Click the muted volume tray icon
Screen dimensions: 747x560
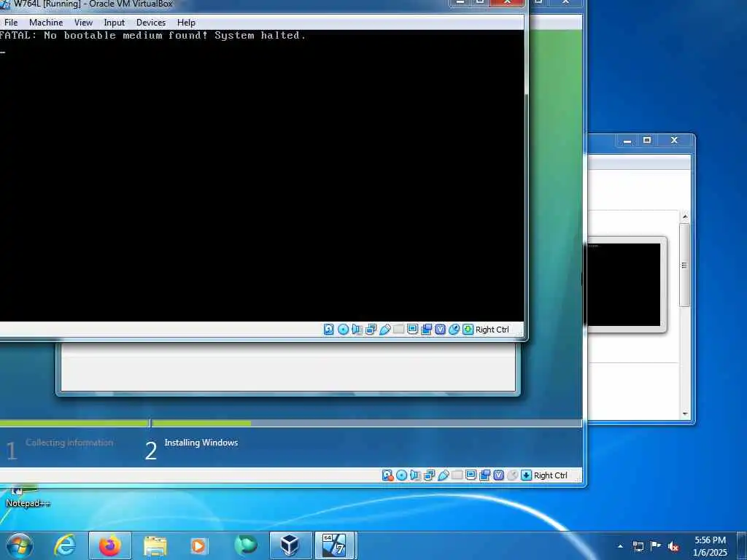[673, 546]
